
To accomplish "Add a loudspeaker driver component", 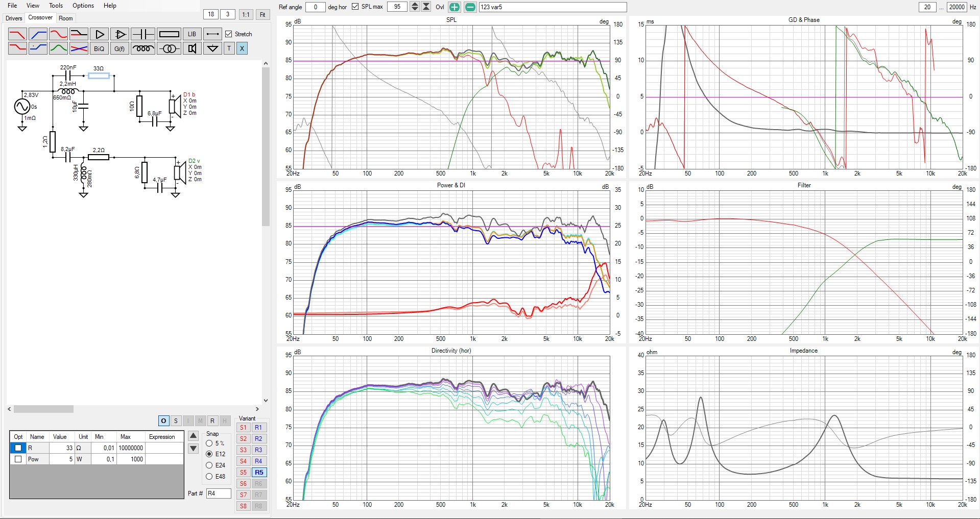I will (x=192, y=48).
